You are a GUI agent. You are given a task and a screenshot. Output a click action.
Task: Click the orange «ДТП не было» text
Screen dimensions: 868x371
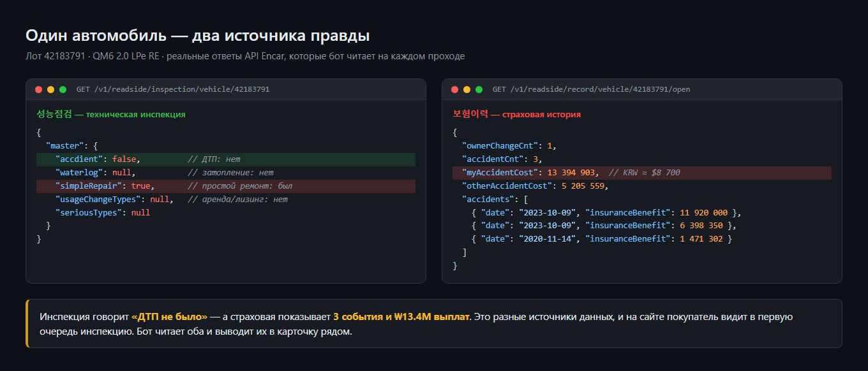click(170, 317)
